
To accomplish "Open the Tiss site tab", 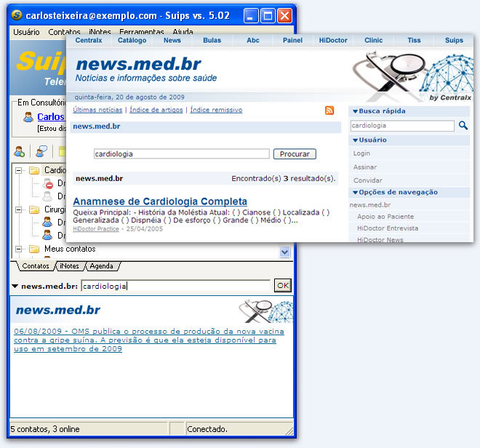I will [414, 40].
